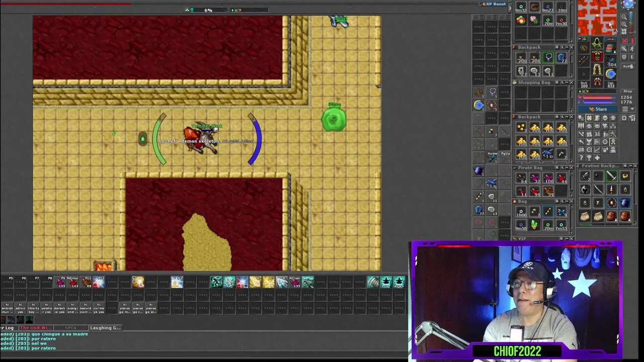Use the F9 potion hotkey showing 135
644x362 pixels.
[61, 283]
